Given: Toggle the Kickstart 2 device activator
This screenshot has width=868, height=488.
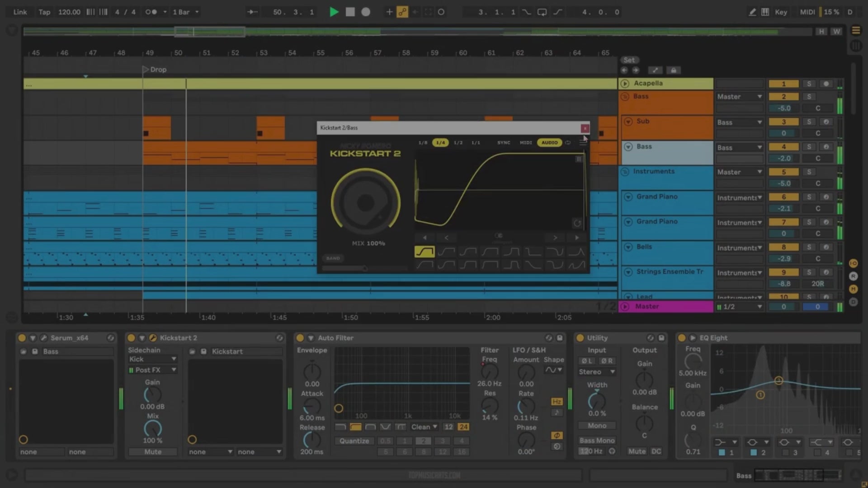Looking at the screenshot, I should click(131, 338).
